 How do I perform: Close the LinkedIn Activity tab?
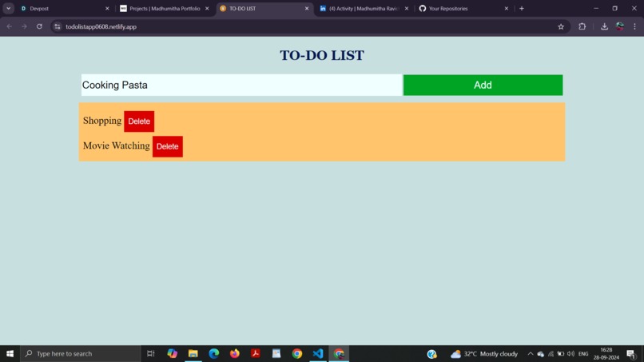point(407,8)
